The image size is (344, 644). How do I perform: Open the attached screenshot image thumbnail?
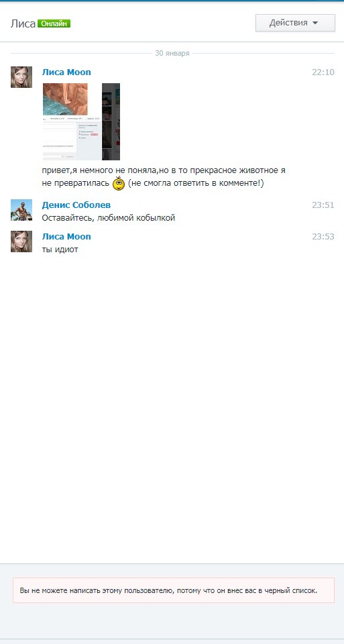point(81,121)
